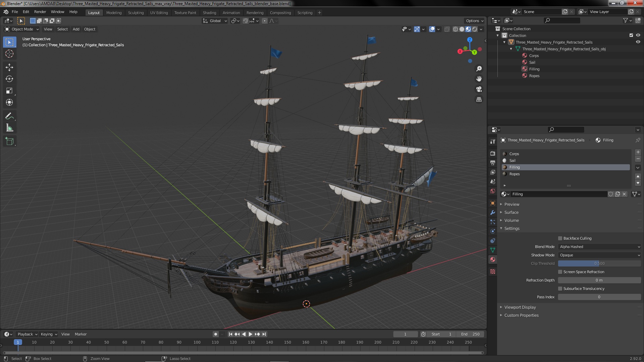Click the Clip Threshold slider
Viewport: 644px width, 362px height.
coord(599,263)
